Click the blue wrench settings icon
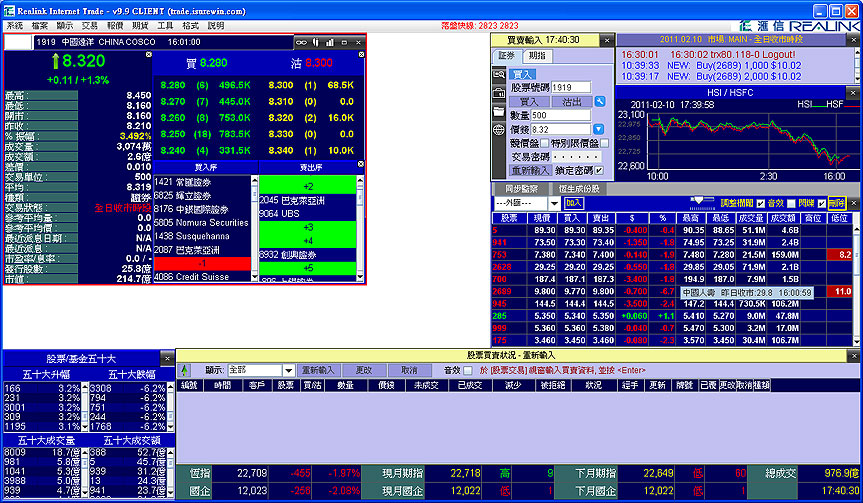 (600, 102)
